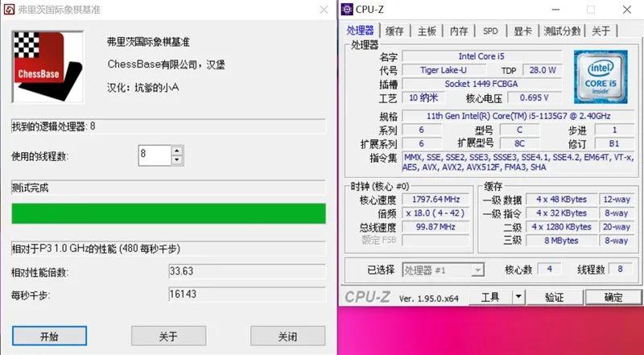Click the 12-way associativity value
The height and width of the screenshot is (355, 644).
click(617, 200)
